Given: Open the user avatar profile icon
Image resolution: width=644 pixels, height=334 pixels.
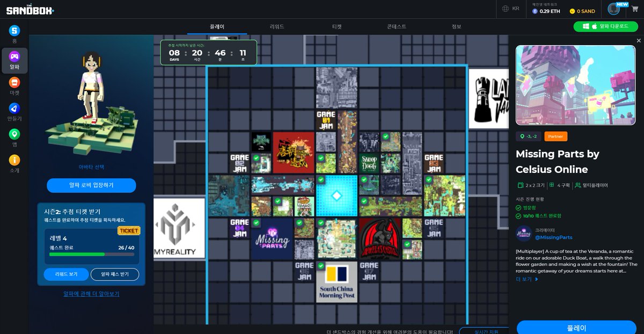Looking at the screenshot, I should [x=613, y=9].
